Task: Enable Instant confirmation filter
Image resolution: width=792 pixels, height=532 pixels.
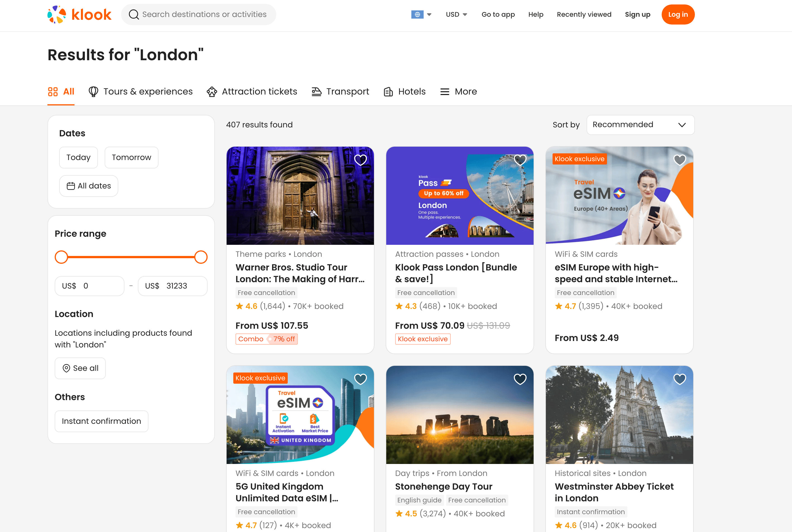Action: coord(101,421)
